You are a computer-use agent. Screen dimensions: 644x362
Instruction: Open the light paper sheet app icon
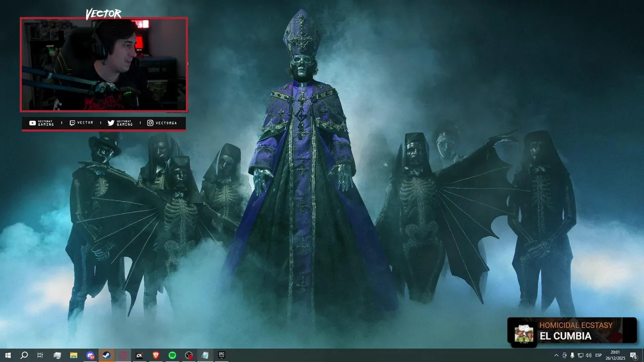pyautogui.click(x=205, y=355)
